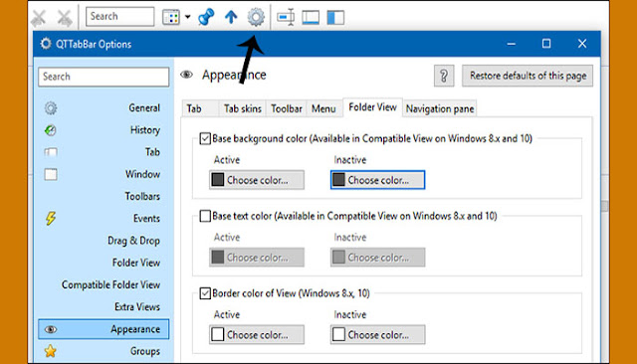The height and width of the screenshot is (364, 637).
Task: Toggle the split-pane layout icon in toolbar
Action: click(335, 17)
